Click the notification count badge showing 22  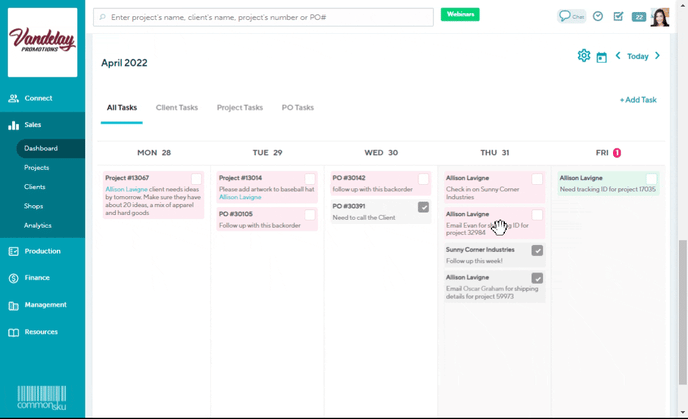click(638, 16)
